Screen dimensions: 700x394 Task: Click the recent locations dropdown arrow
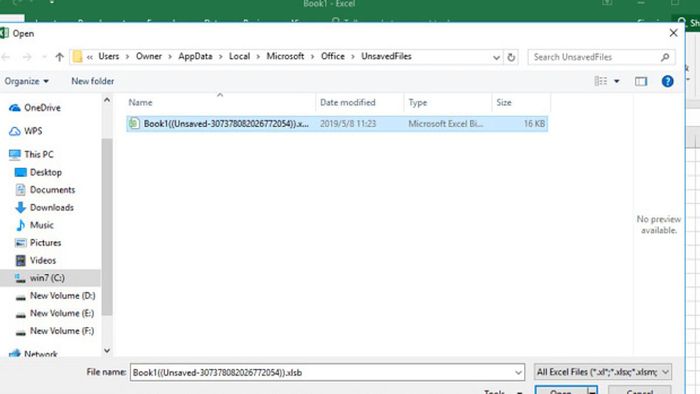pyautogui.click(x=44, y=57)
